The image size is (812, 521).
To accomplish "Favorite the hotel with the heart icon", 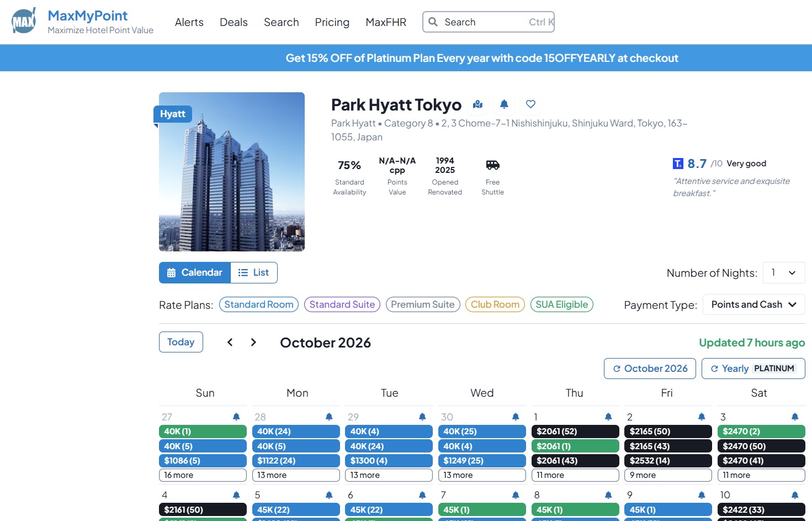I will coord(530,104).
